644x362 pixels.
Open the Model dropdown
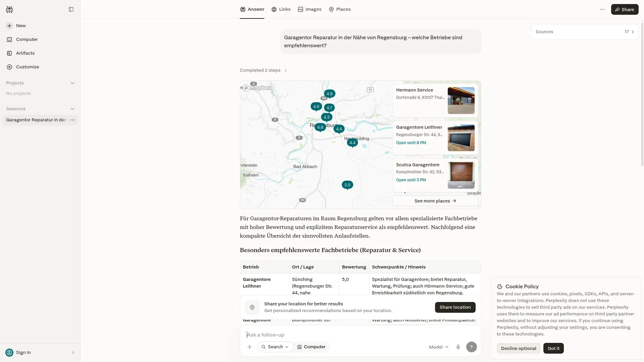click(438, 347)
